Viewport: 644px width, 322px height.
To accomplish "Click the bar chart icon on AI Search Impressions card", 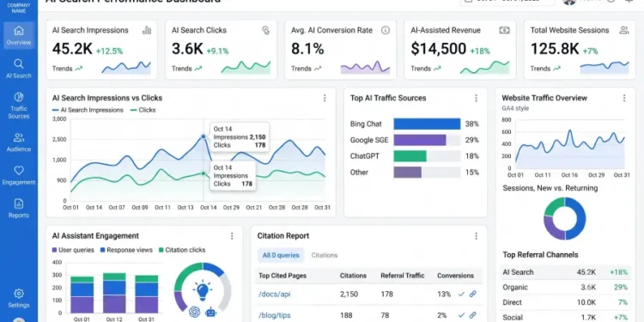I will pyautogui.click(x=147, y=30).
